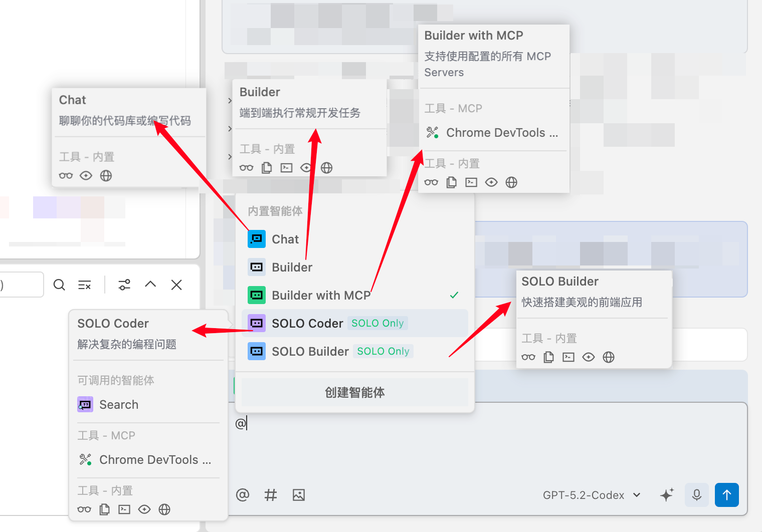Click the sparkle prompt enhance icon

pyautogui.click(x=667, y=495)
